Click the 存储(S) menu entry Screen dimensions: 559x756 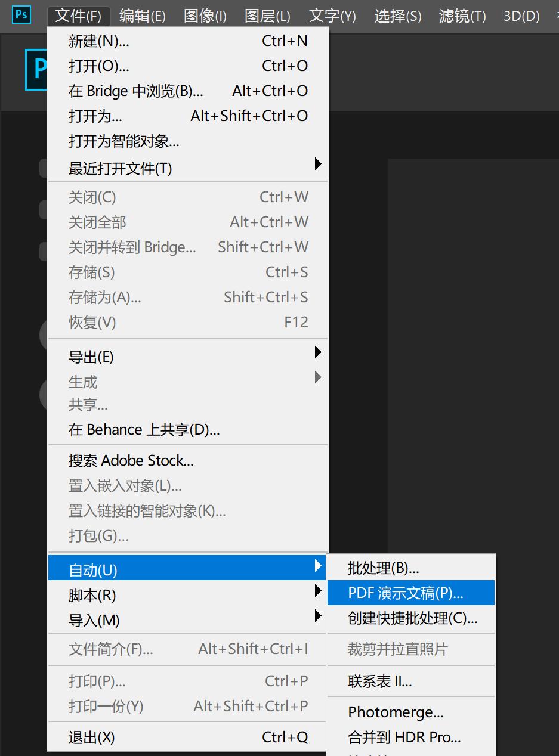pyautogui.click(x=188, y=272)
